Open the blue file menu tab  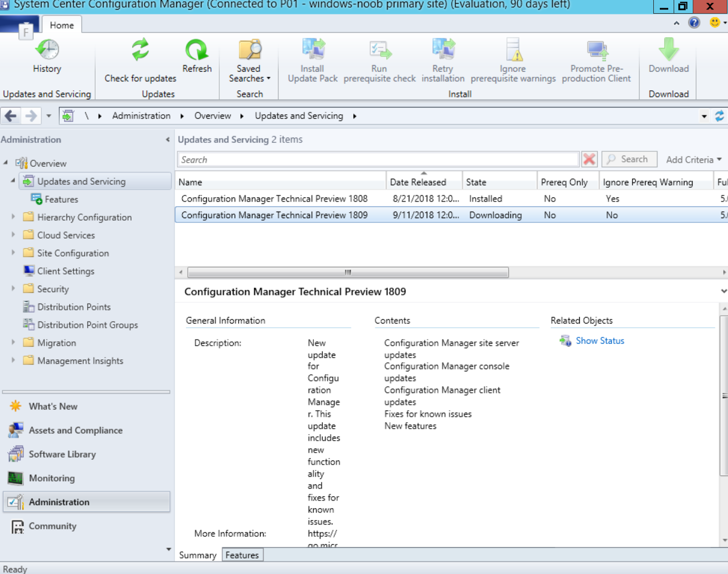20,25
